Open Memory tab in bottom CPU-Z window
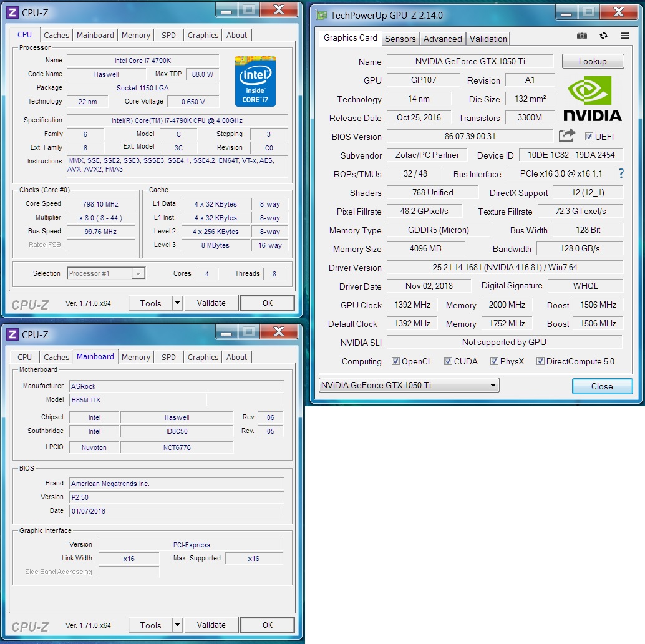The width and height of the screenshot is (645, 644). pos(136,357)
